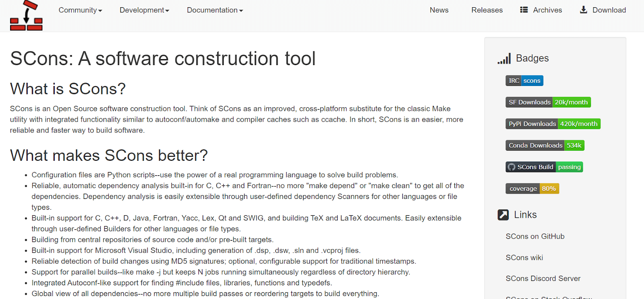
Task: Click the bullet starting 'Built-in support for C, C++, D'
Action: pos(246,223)
